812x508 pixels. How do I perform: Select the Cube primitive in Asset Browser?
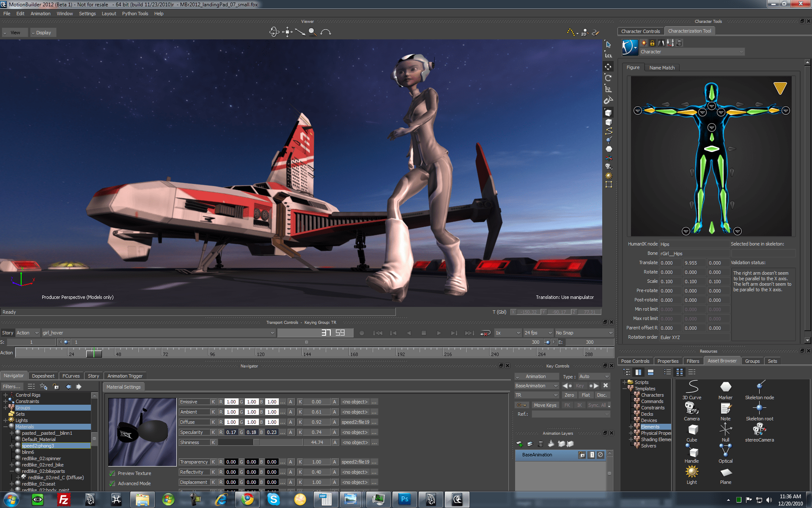(691, 430)
